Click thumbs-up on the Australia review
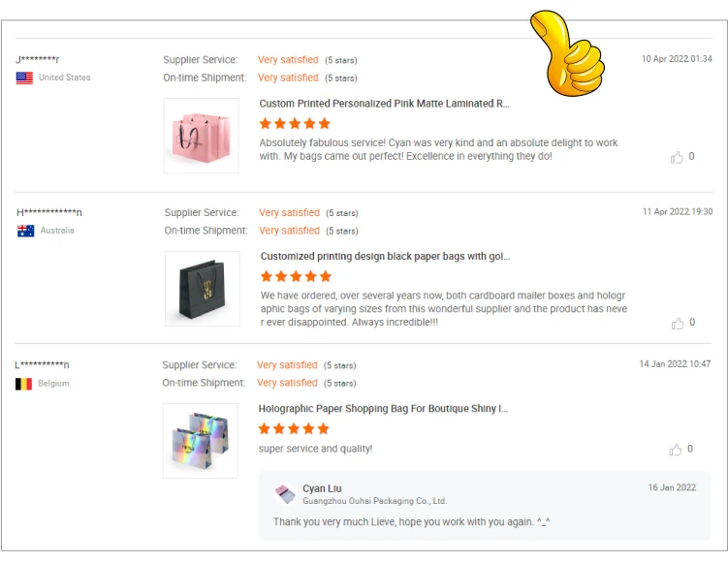The width and height of the screenshot is (728, 563). pos(678,323)
